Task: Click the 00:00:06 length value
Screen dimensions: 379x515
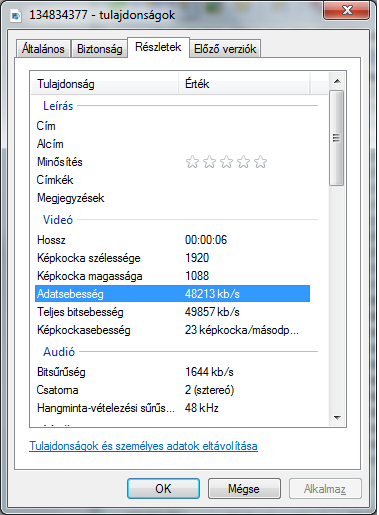Action: [206, 240]
